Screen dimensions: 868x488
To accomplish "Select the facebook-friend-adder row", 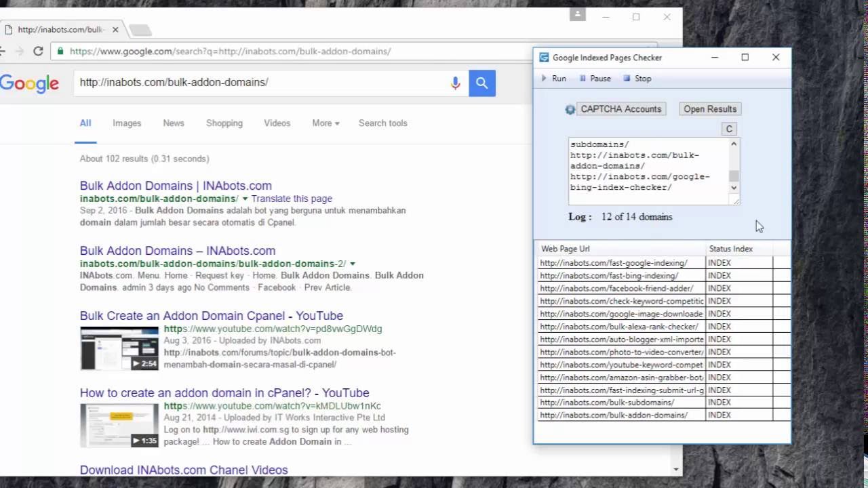I will [664, 288].
